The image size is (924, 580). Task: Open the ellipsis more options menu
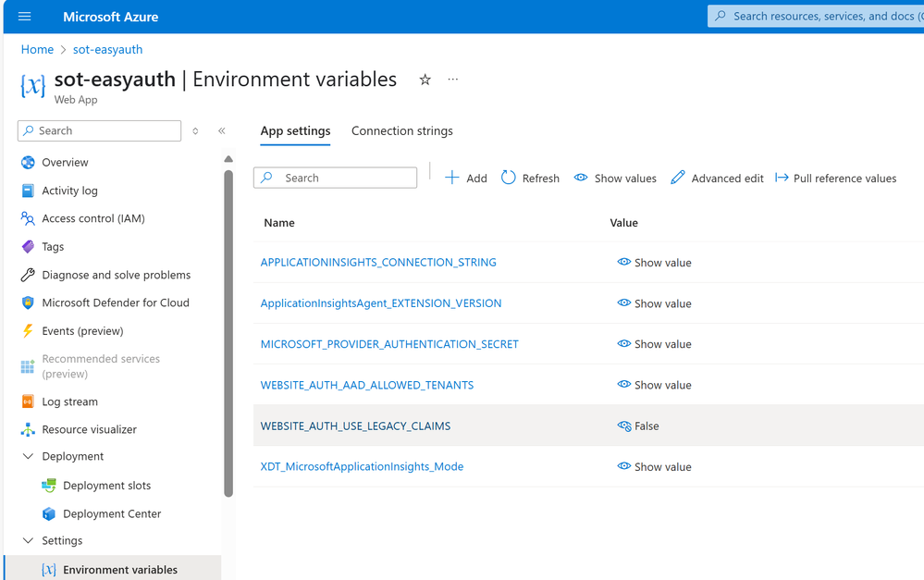click(x=452, y=80)
